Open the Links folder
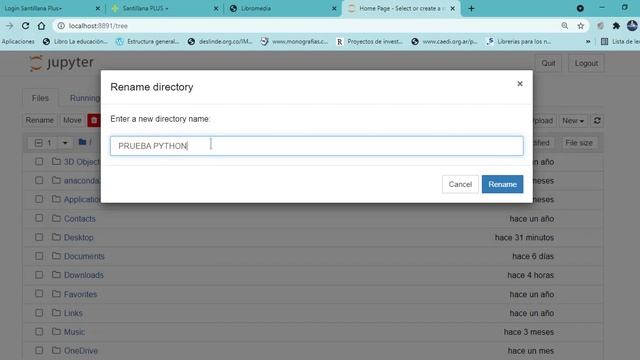640x360 pixels. [73, 313]
